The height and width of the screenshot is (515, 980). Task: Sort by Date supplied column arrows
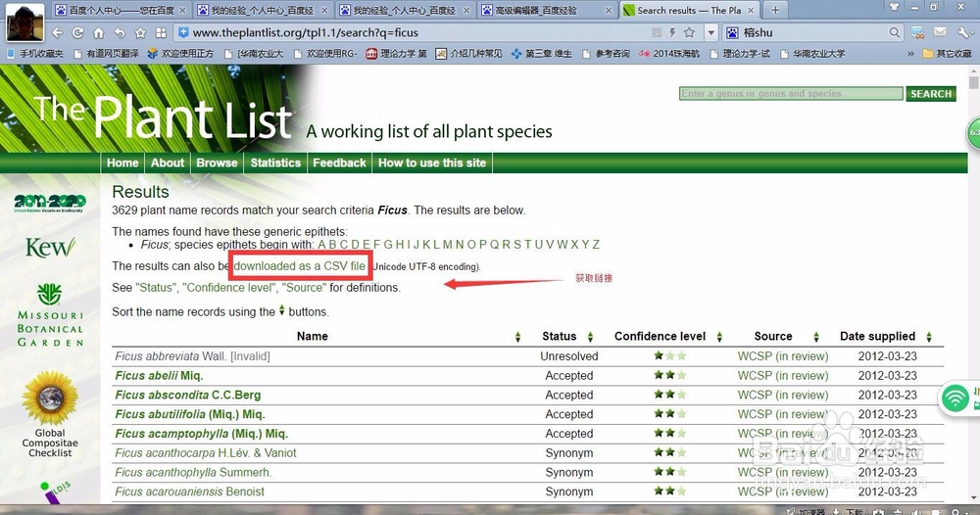[x=929, y=337]
